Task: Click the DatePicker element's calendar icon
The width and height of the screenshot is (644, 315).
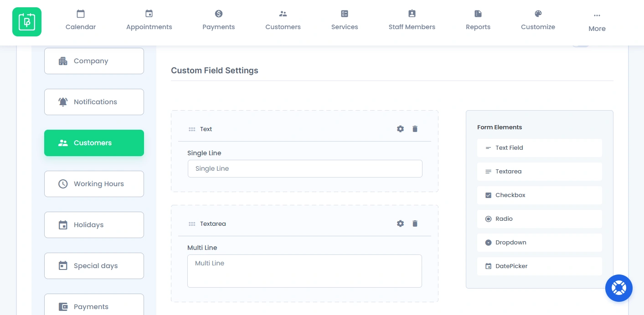Action: 488,266
